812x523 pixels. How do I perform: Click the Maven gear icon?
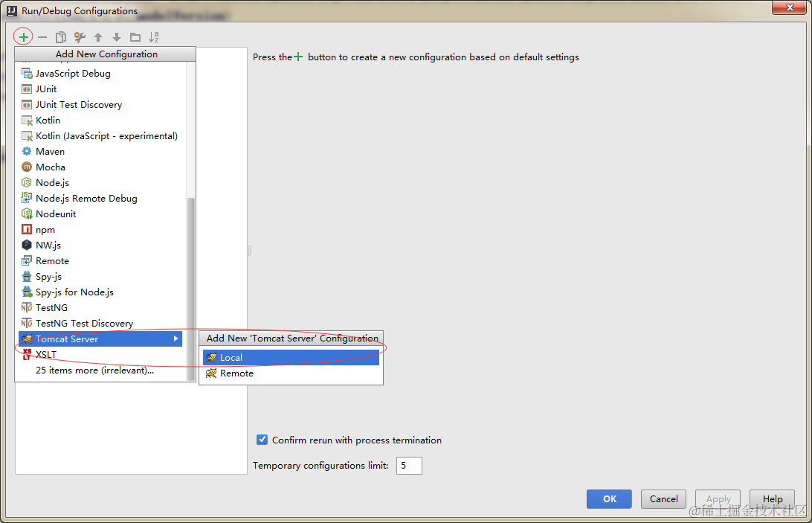(x=27, y=151)
